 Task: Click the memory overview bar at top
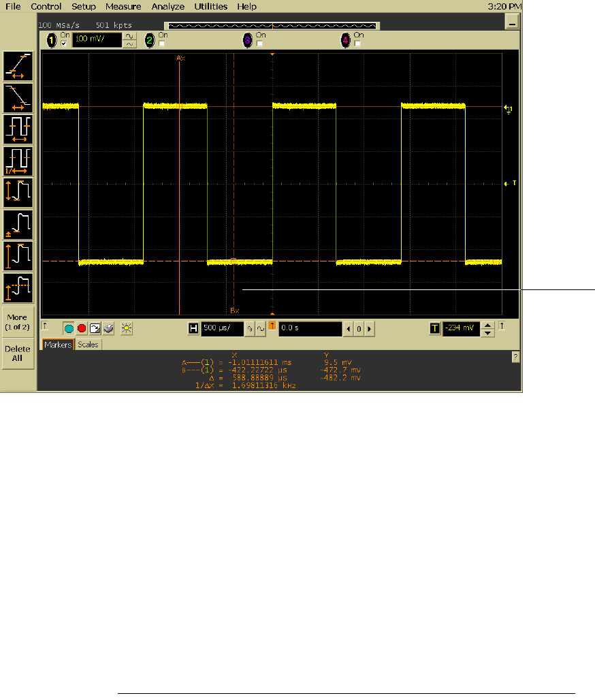[x=272, y=25]
